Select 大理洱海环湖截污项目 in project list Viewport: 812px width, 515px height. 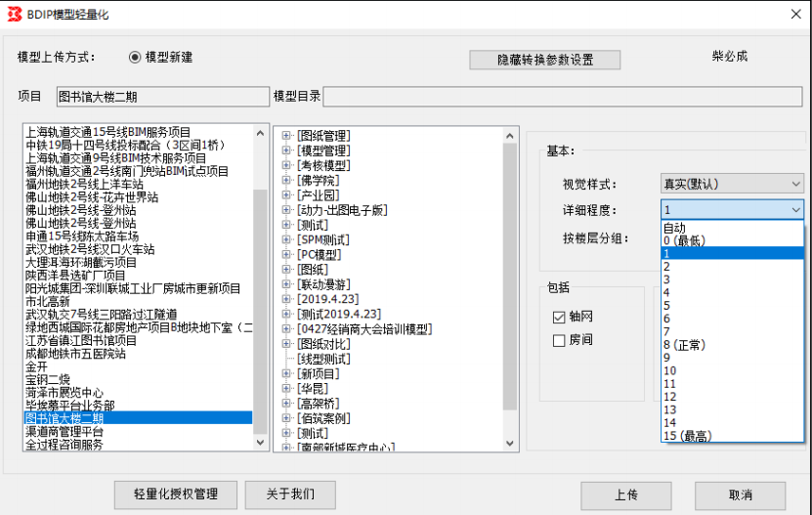[x=81, y=262]
